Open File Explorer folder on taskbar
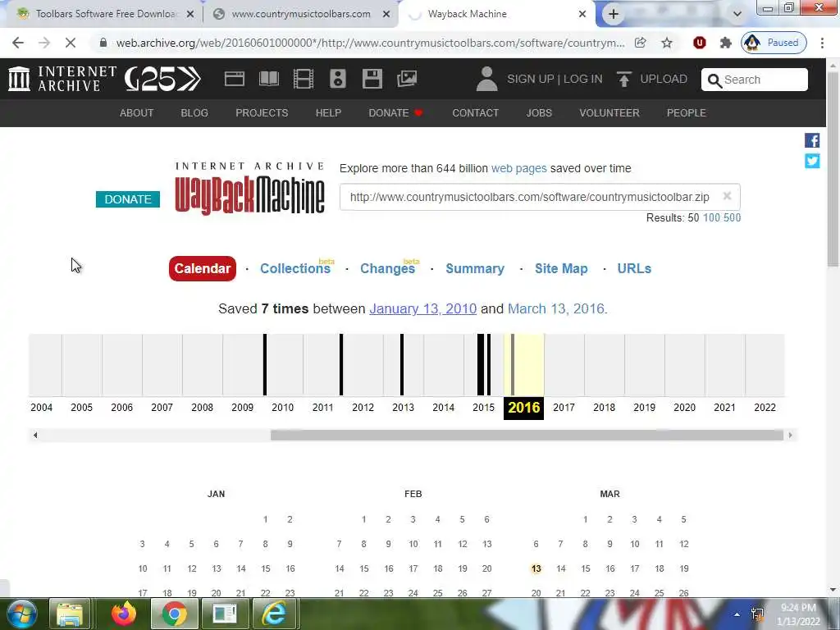The height and width of the screenshot is (630, 840). point(70,614)
